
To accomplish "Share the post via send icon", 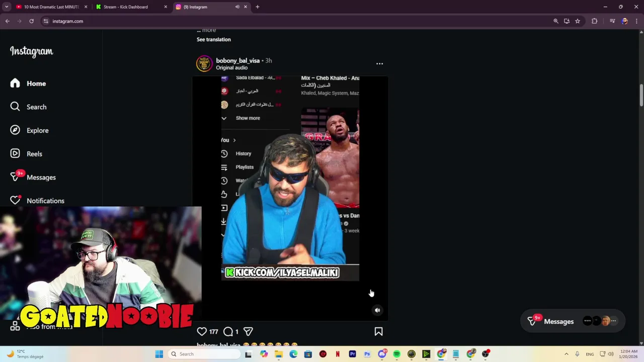I will (248, 331).
